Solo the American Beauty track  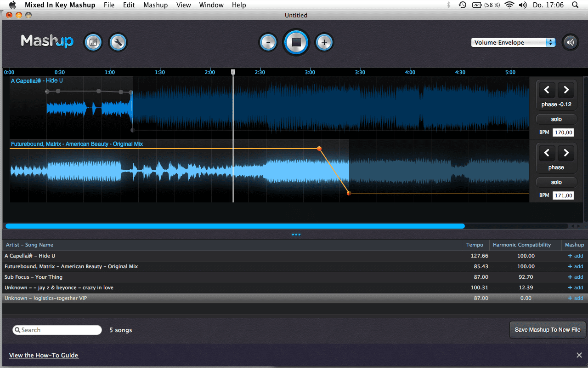[x=556, y=182]
